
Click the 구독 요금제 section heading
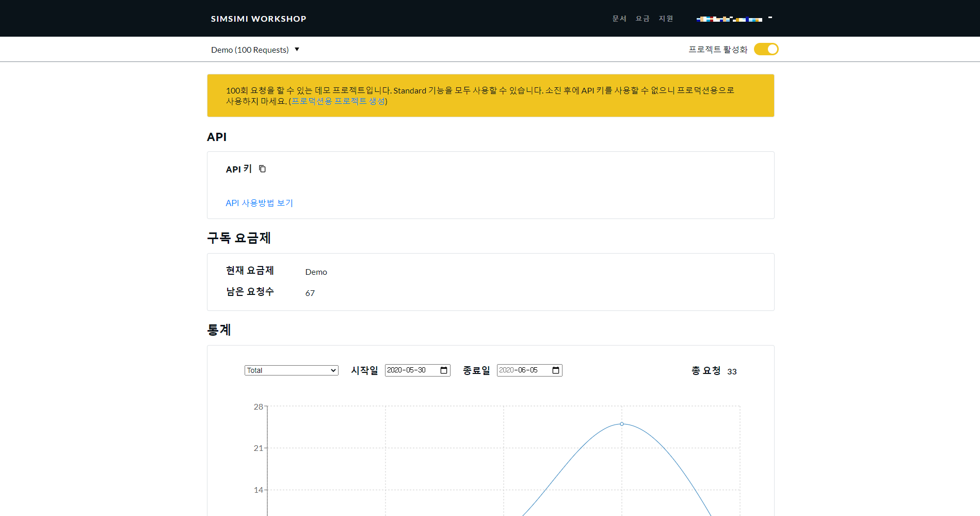pyautogui.click(x=239, y=238)
